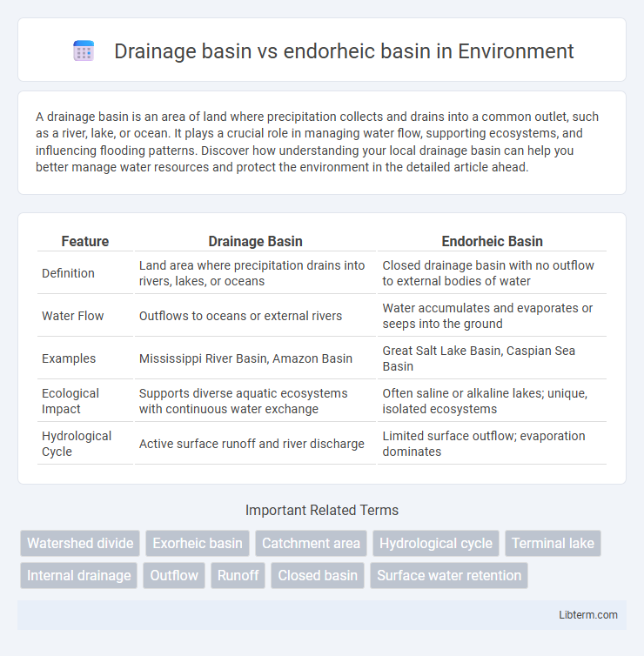Click cell 'Closed drainage basin with no outflow'

click(x=492, y=273)
